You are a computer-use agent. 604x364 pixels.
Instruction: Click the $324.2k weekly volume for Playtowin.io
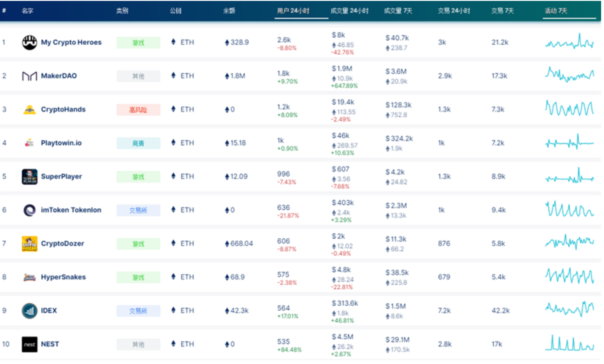point(399,138)
